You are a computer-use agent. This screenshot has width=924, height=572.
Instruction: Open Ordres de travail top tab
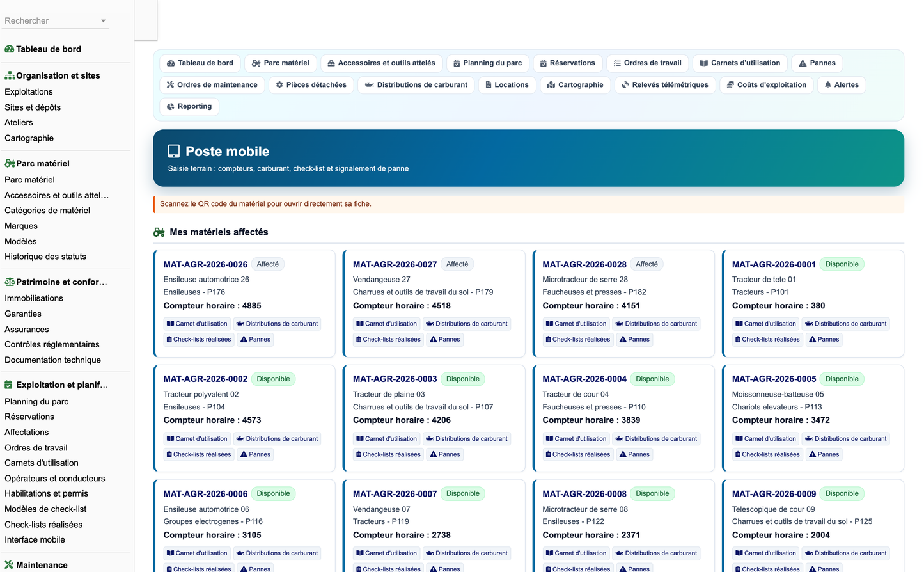(648, 63)
